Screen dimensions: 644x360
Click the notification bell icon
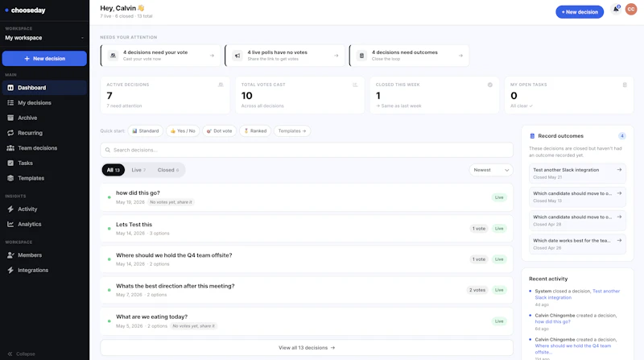coord(616,9)
